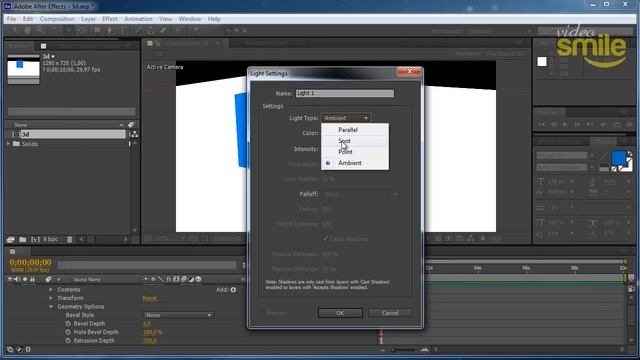
Task: Click solo column icon in timeline header
Action: tap(25, 279)
